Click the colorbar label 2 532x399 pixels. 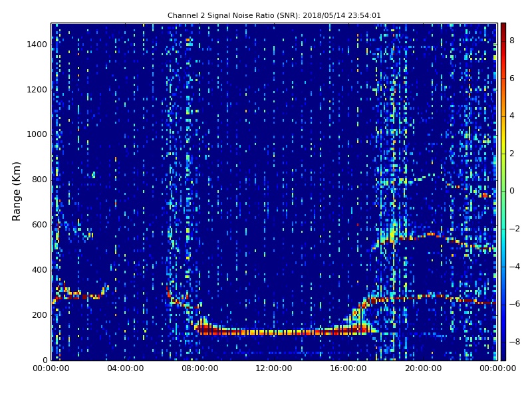click(512, 154)
